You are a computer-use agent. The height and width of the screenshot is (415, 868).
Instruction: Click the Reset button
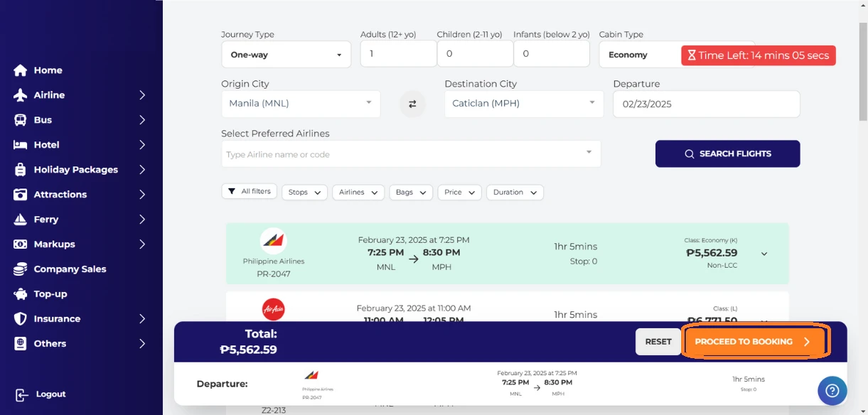(x=658, y=342)
